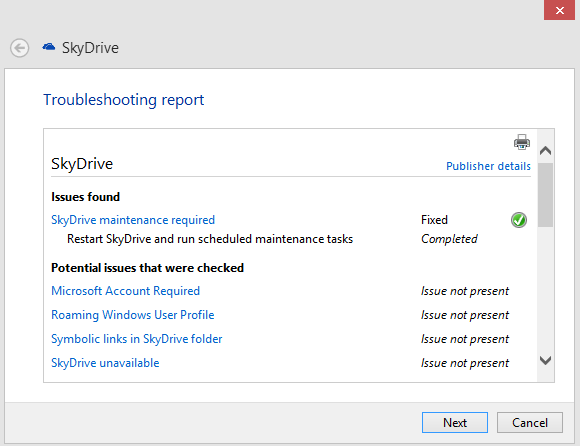
Task: Print the troubleshooting report via printer icon
Action: click(x=522, y=142)
